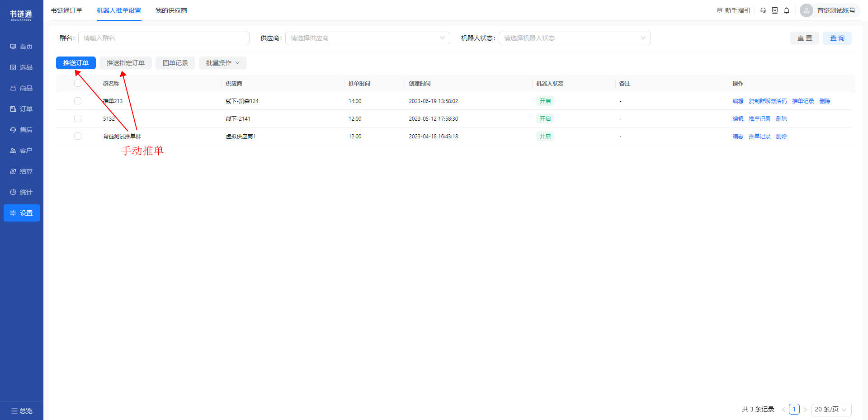This screenshot has width=868, height=420.
Task: Click 删除 for 育链测试推单群 row
Action: [781, 136]
